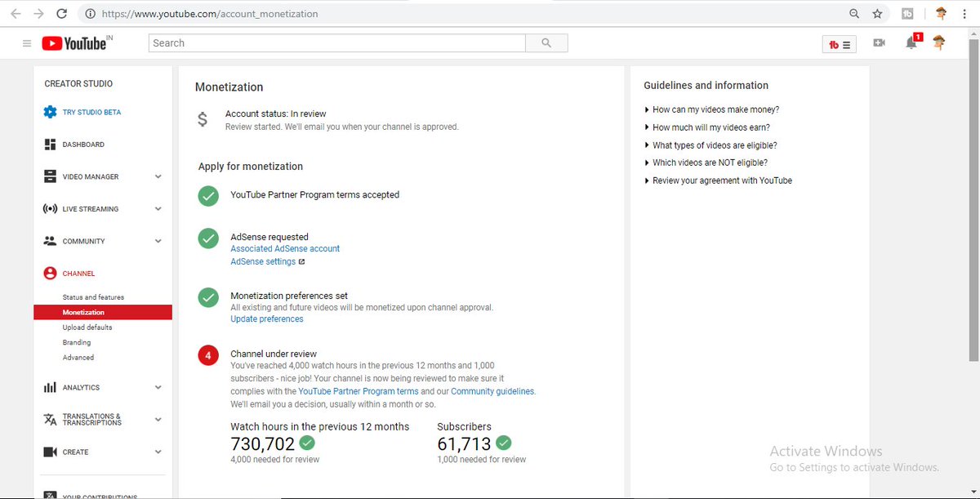This screenshot has height=499, width=980.
Task: Click the Try Studio Beta gear icon
Action: pos(50,112)
